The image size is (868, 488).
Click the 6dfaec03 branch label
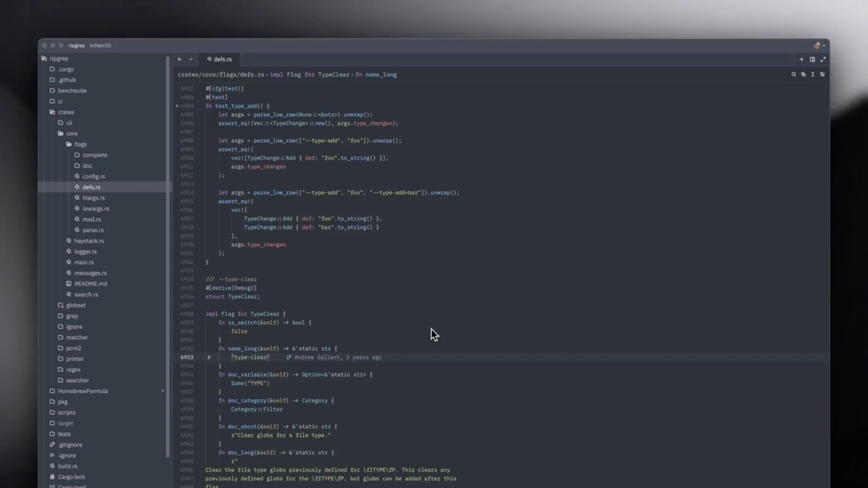point(100,46)
